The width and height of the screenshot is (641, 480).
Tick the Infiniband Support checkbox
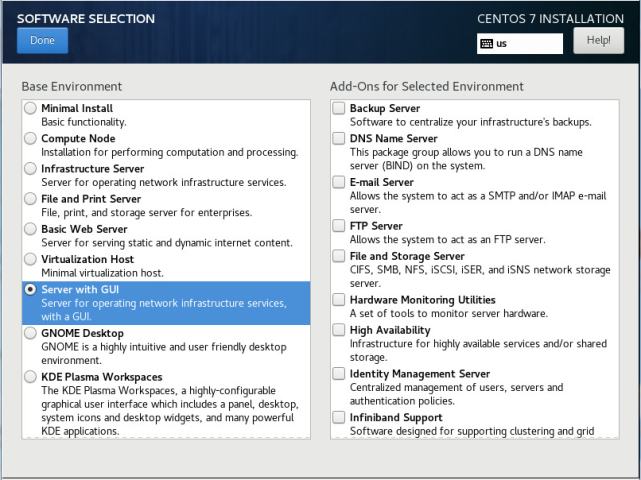338,417
